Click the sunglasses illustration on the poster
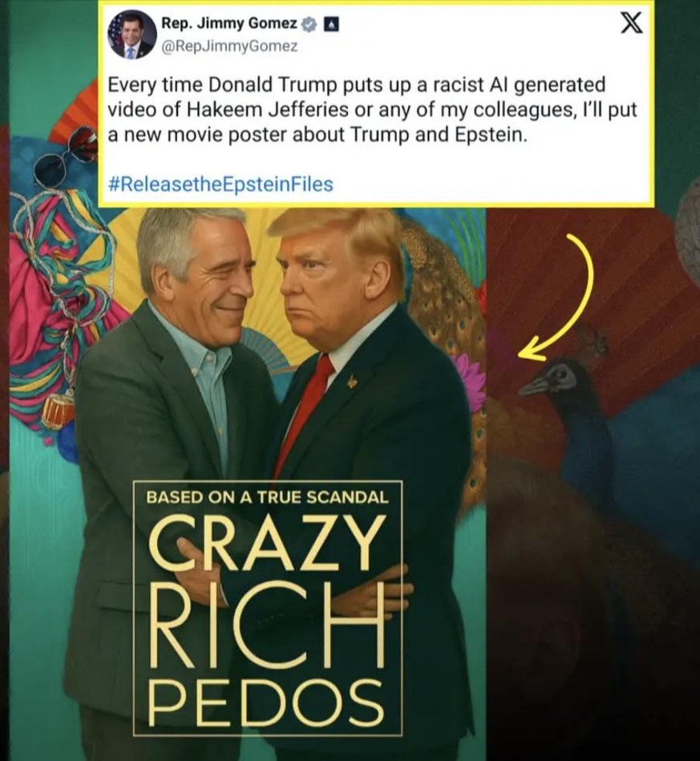Viewport: 700px width, 761px height. [x=67, y=154]
